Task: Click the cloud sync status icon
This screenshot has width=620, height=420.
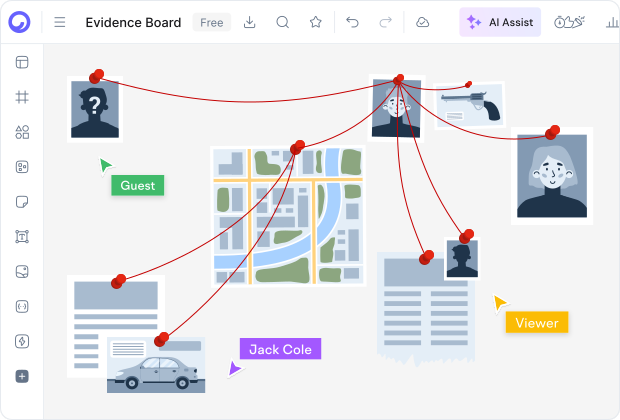Action: (x=423, y=22)
